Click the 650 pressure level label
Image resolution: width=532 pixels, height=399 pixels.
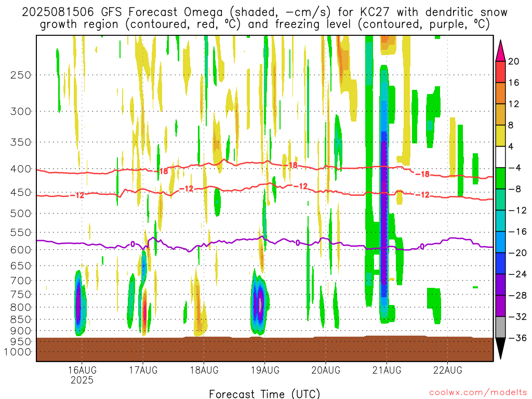tap(21, 265)
